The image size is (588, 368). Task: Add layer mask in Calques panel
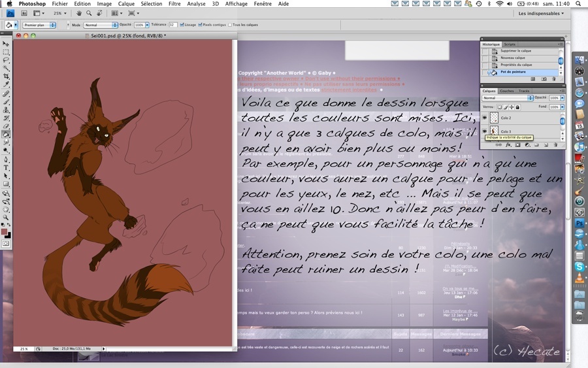tap(518, 145)
